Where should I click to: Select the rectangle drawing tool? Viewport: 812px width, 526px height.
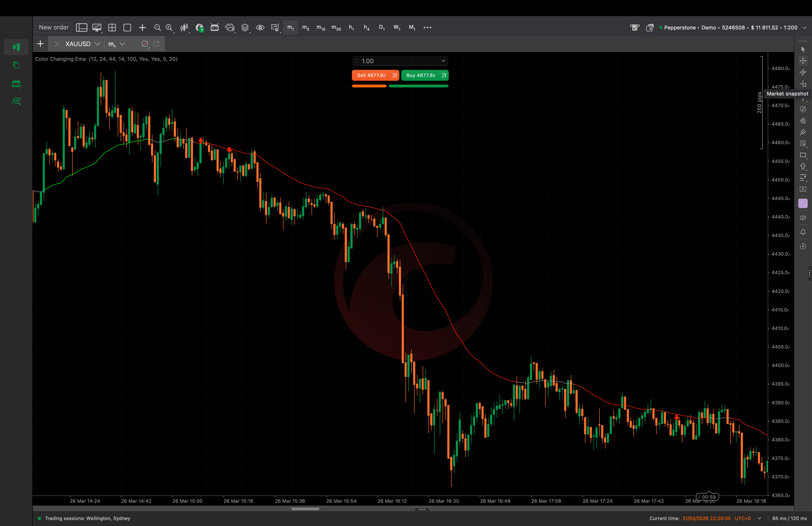click(x=803, y=155)
